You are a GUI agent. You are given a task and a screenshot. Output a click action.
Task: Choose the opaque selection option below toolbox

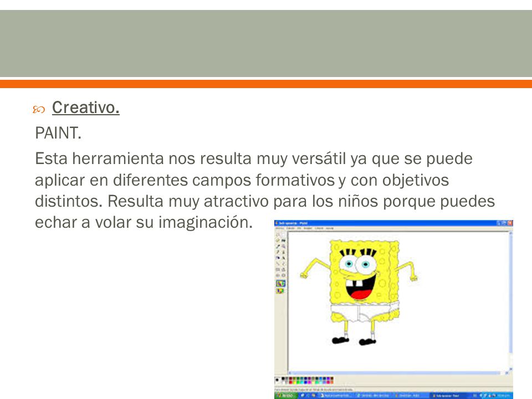(281, 284)
